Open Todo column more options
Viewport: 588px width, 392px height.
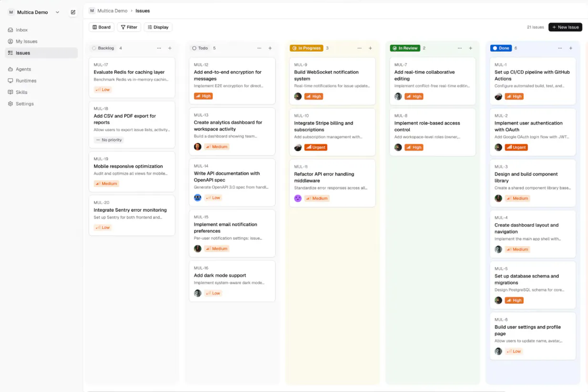coord(259,48)
